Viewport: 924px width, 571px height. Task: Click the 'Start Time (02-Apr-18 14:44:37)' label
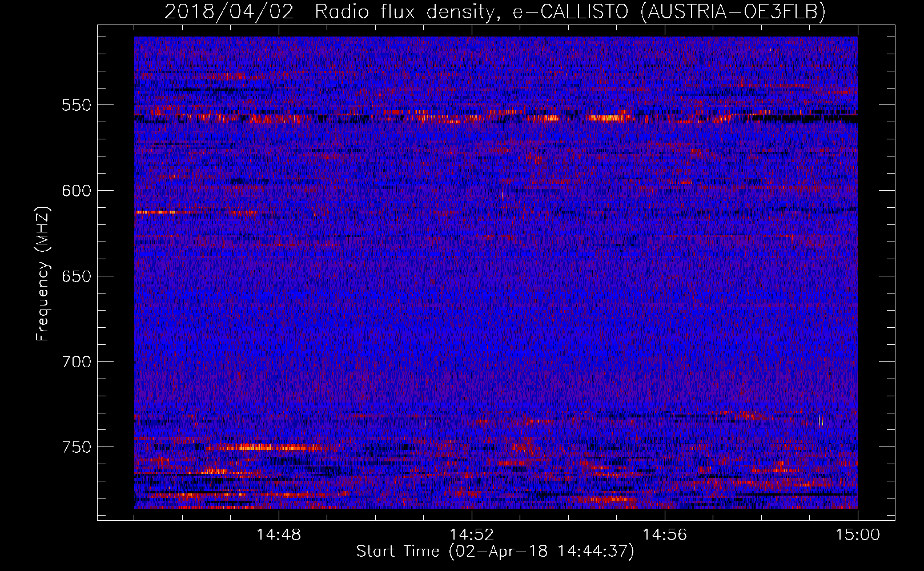(x=495, y=552)
